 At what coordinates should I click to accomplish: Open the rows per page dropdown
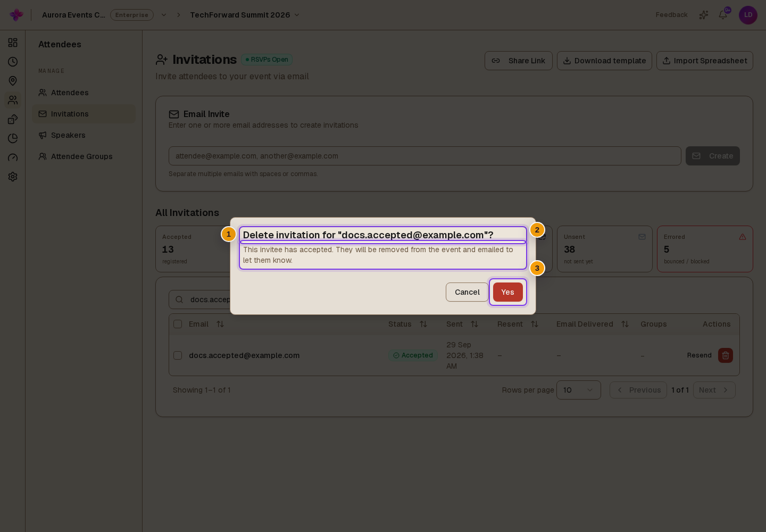[579, 390]
